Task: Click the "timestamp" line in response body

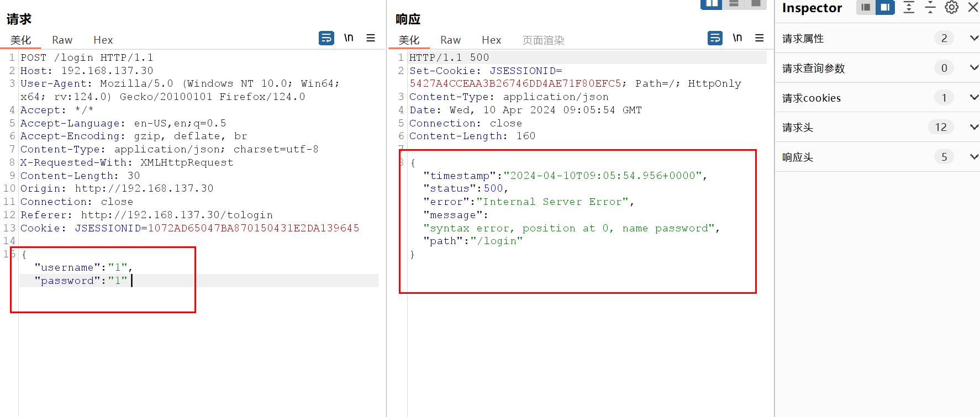Action: [x=565, y=176]
